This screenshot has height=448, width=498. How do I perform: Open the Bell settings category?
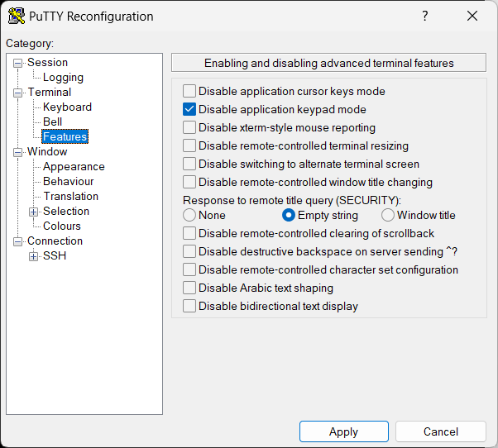tap(52, 122)
